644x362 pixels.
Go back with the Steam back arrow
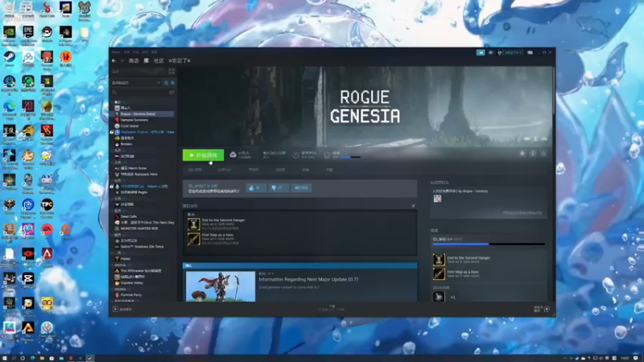[114, 61]
